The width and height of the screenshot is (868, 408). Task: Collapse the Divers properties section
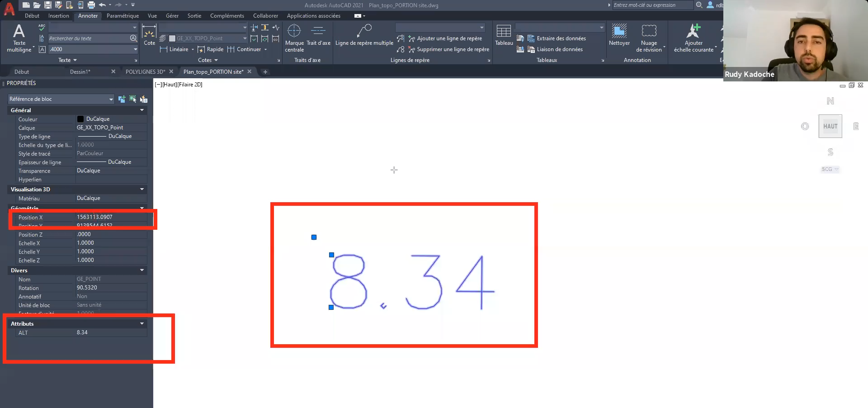(x=142, y=270)
